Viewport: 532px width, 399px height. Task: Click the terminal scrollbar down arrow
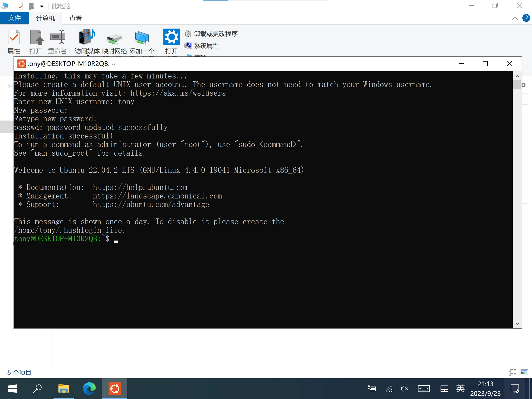tap(517, 324)
